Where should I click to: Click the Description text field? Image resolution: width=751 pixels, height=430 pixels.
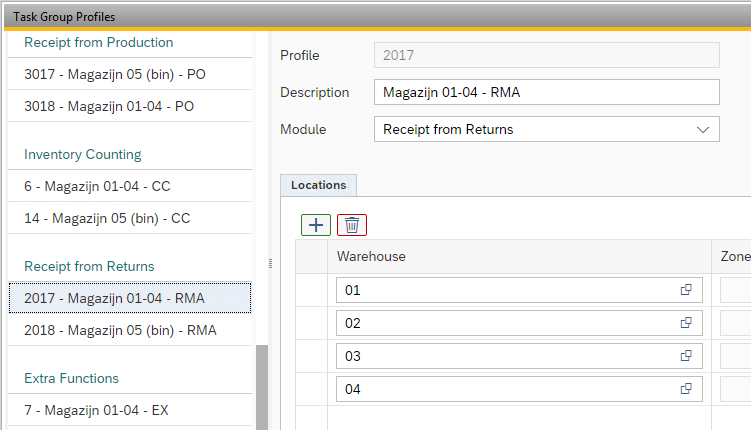pos(545,92)
